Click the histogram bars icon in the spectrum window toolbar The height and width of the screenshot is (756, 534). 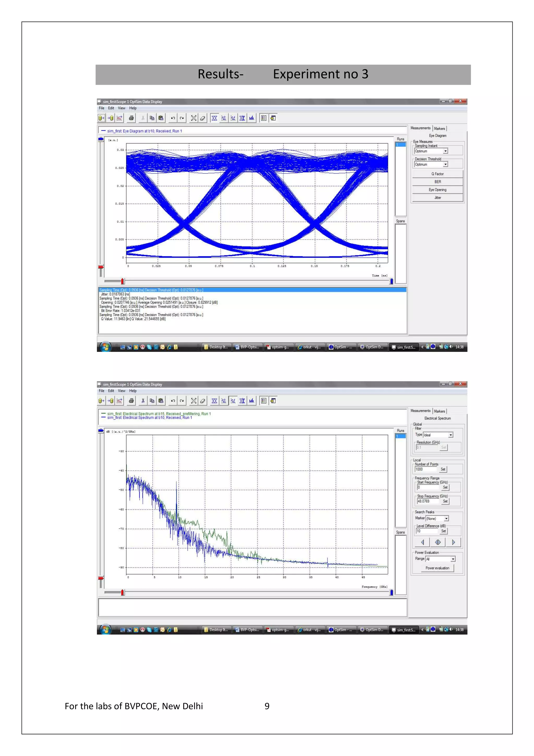point(251,401)
